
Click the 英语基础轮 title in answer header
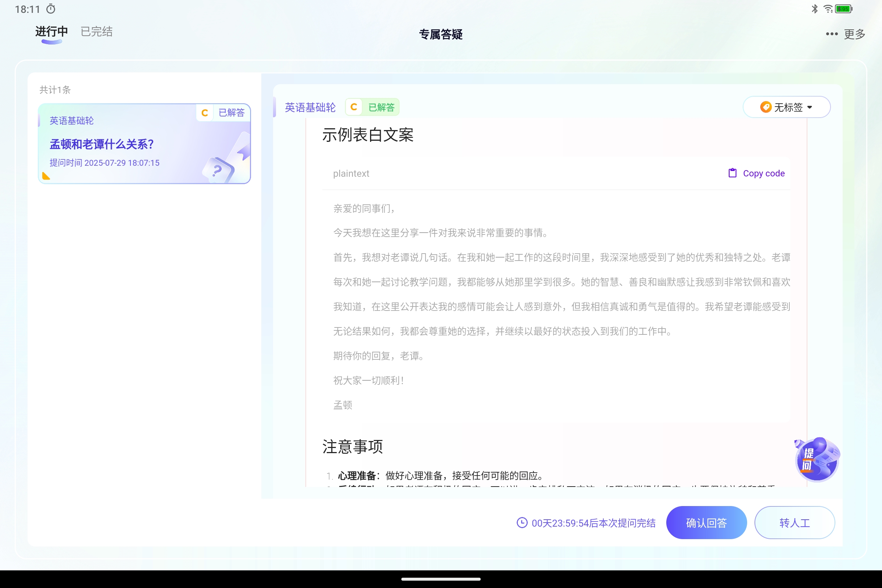310,107
